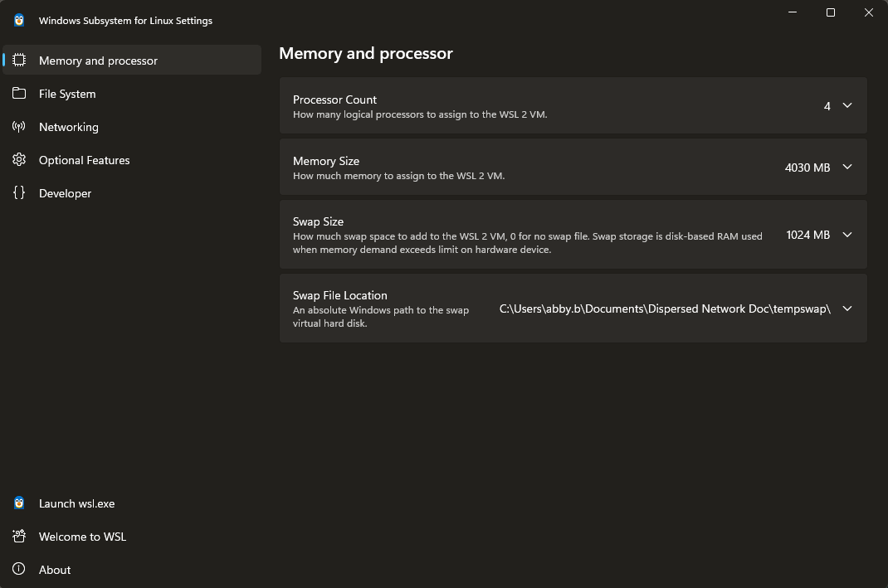Screen dimensions: 888x588
Task: Click the Welcome to WSL party icon
Action: (19, 536)
